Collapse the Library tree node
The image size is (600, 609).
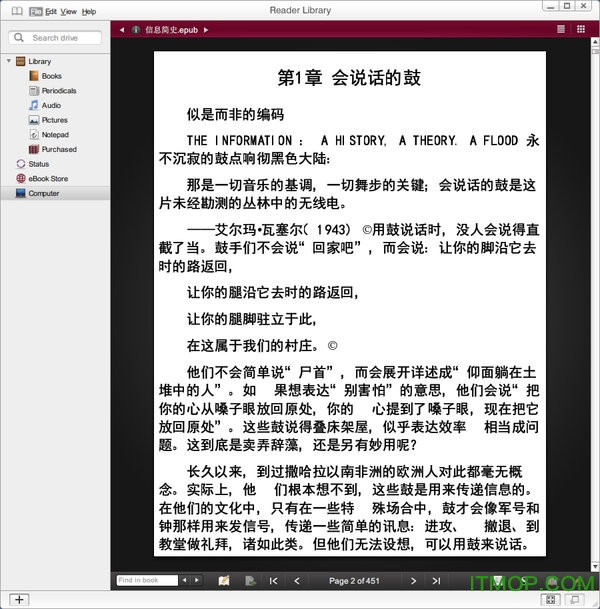coord(9,61)
